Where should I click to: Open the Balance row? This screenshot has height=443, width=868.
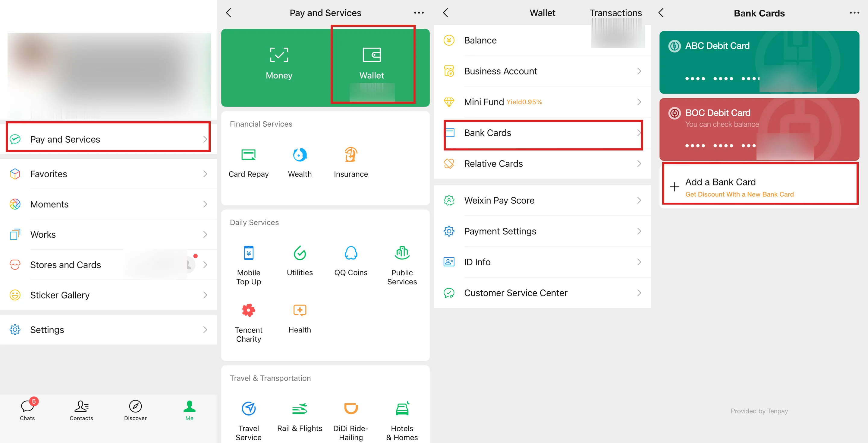click(542, 40)
